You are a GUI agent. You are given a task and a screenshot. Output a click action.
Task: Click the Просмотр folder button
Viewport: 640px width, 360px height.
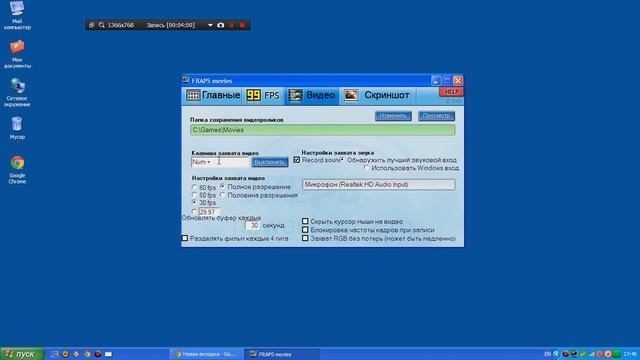click(436, 116)
